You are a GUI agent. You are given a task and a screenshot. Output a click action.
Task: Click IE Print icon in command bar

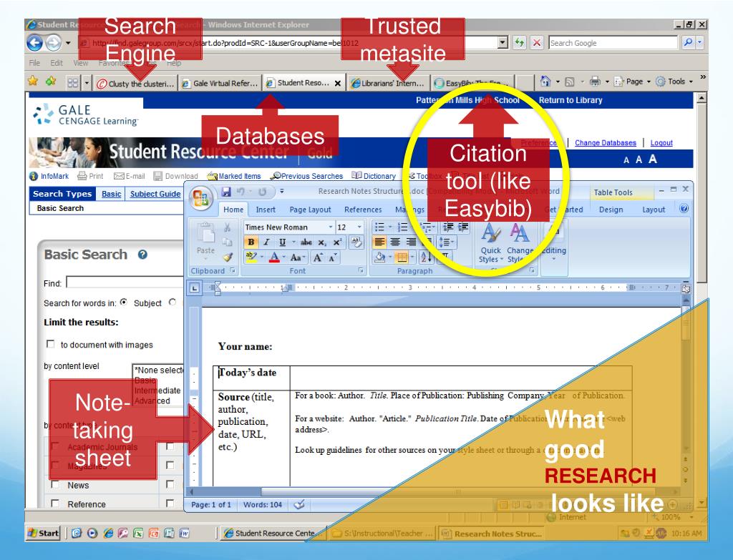coord(595,82)
